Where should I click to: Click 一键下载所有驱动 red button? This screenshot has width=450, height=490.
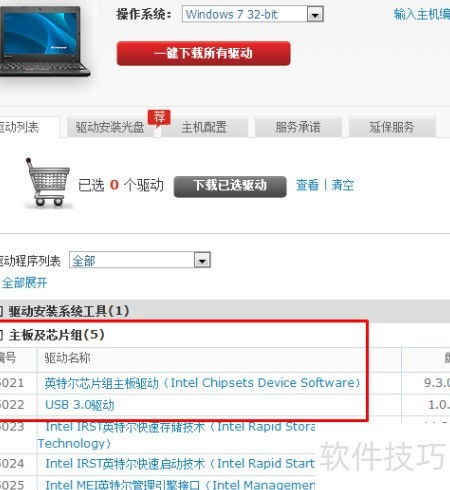click(x=203, y=53)
